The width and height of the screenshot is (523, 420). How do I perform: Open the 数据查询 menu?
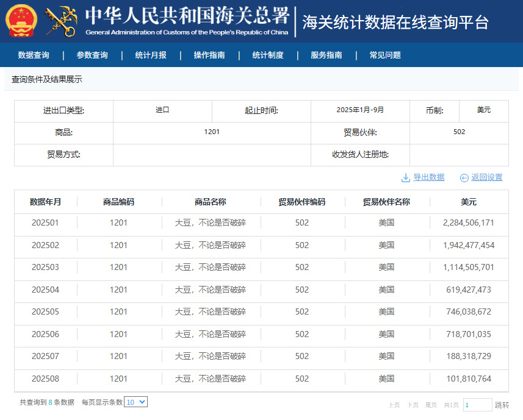(x=34, y=55)
